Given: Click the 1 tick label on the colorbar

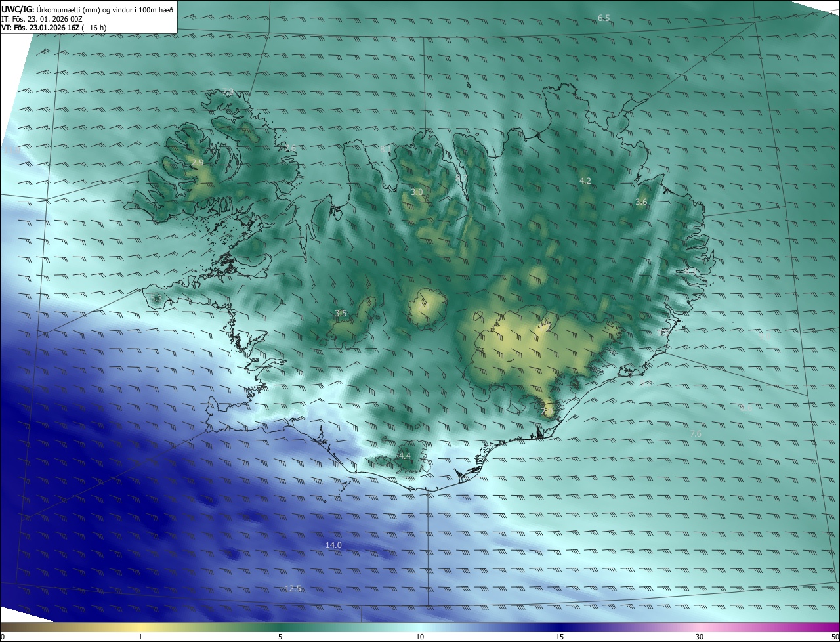Looking at the screenshot, I should tap(140, 637).
